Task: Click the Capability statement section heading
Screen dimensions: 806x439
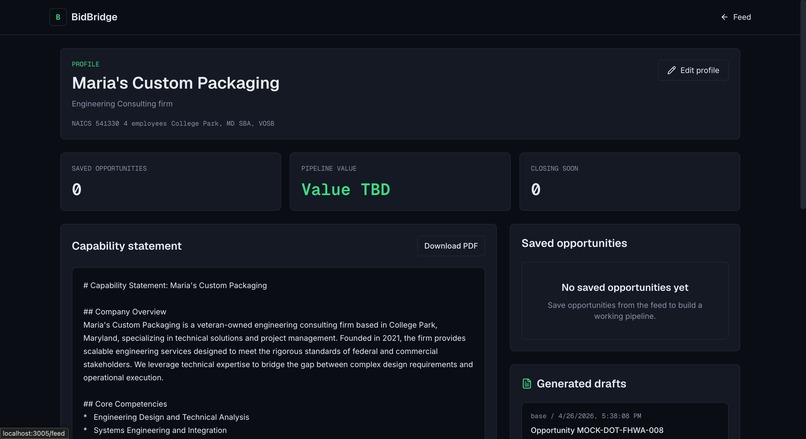Action: coord(126,246)
